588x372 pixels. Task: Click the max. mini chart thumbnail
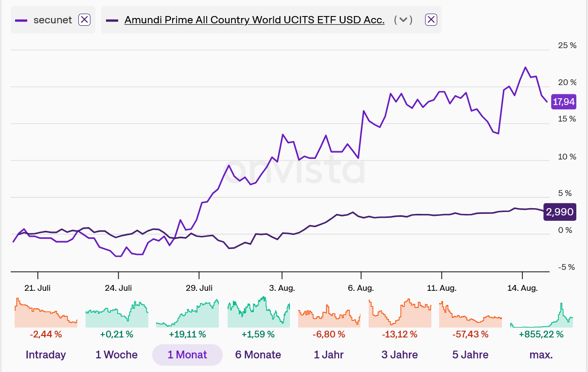[x=541, y=315]
